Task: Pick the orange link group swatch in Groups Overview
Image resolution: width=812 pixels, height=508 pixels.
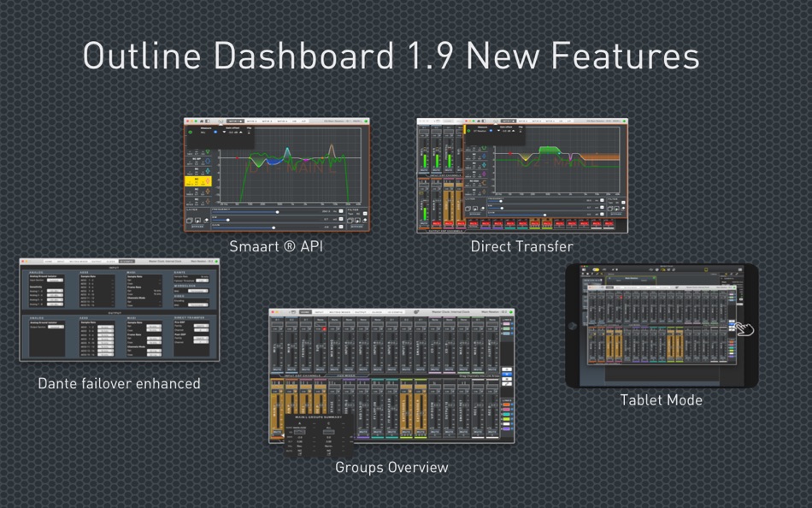Action: [x=507, y=405]
